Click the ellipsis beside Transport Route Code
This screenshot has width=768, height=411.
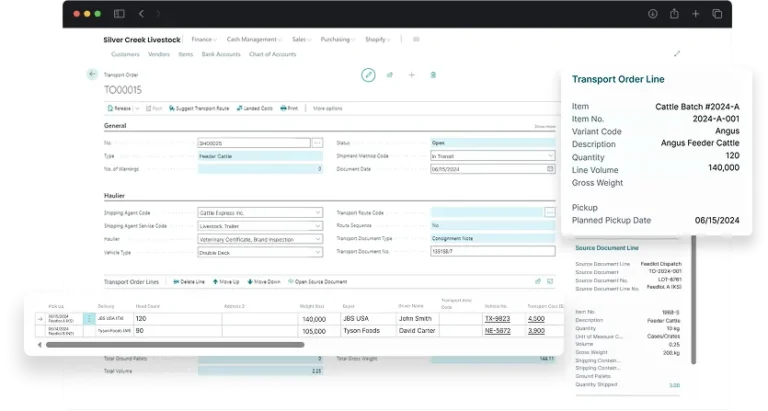point(550,213)
